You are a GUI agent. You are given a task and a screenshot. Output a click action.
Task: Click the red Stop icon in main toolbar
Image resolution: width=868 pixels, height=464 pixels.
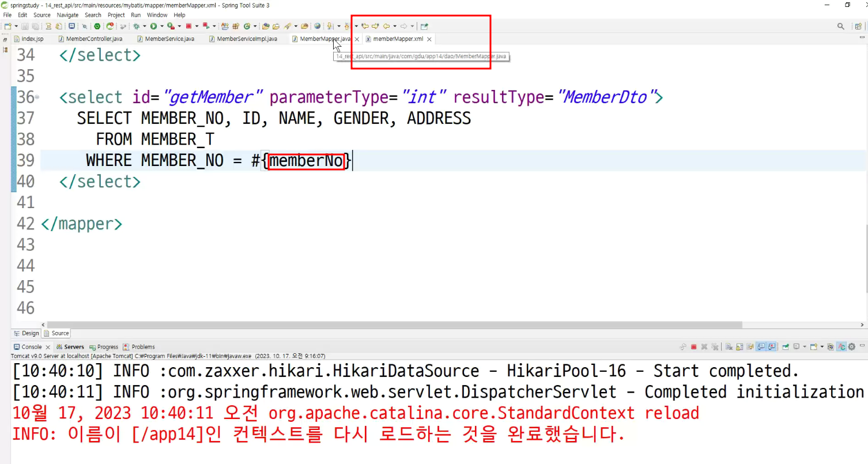point(188,26)
